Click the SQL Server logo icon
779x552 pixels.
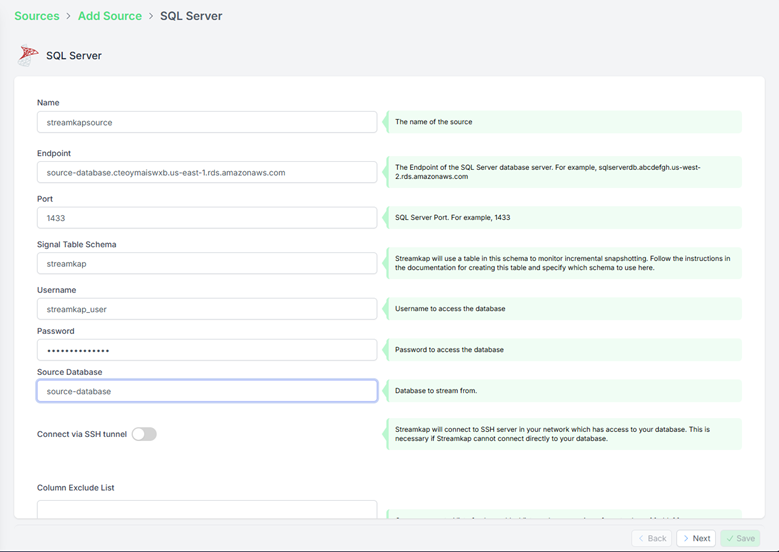(28, 55)
